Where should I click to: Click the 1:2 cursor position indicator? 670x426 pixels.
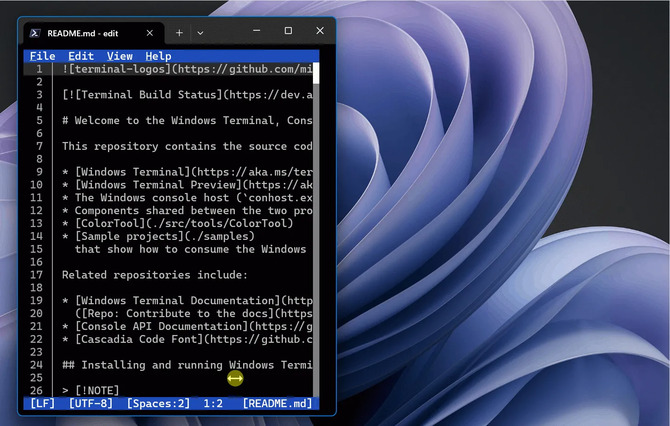[213, 403]
